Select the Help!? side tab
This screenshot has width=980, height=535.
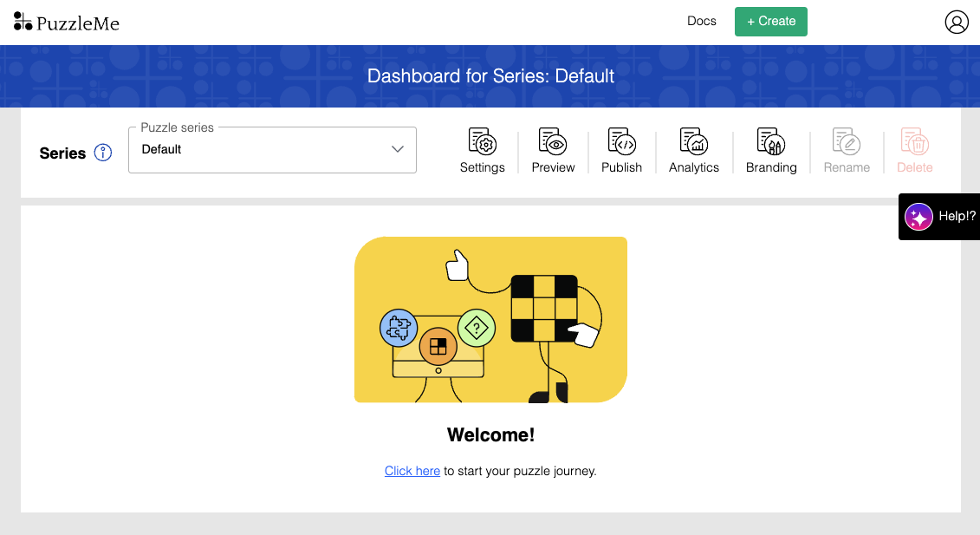(939, 217)
